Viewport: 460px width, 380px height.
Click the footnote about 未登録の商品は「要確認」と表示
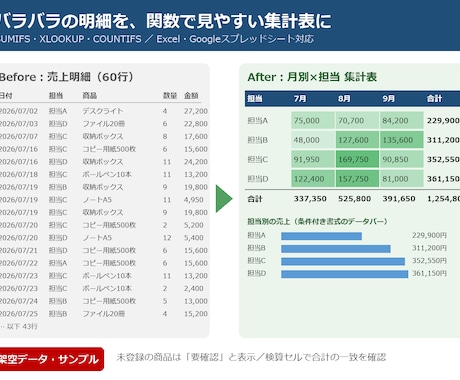pos(251,357)
